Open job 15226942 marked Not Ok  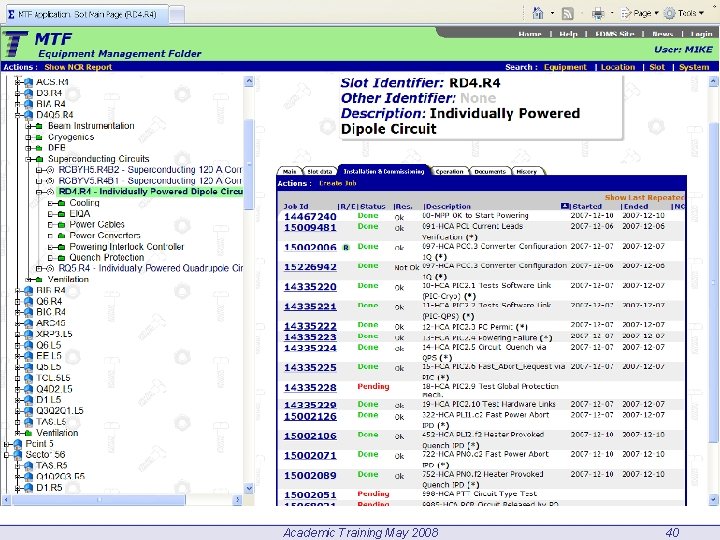click(x=310, y=267)
